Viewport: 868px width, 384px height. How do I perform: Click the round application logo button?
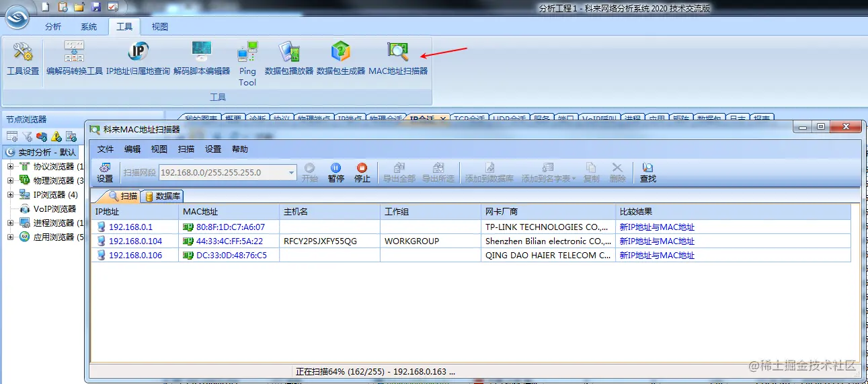[x=18, y=17]
